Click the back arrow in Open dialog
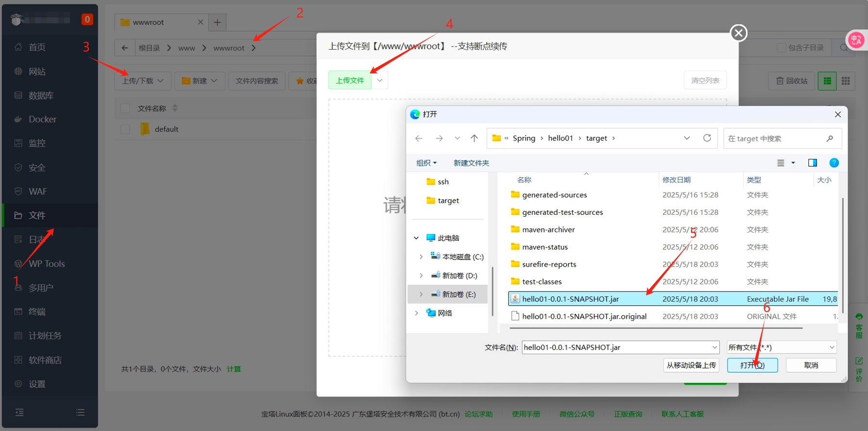Viewport: 868px width, 431px height. 419,138
